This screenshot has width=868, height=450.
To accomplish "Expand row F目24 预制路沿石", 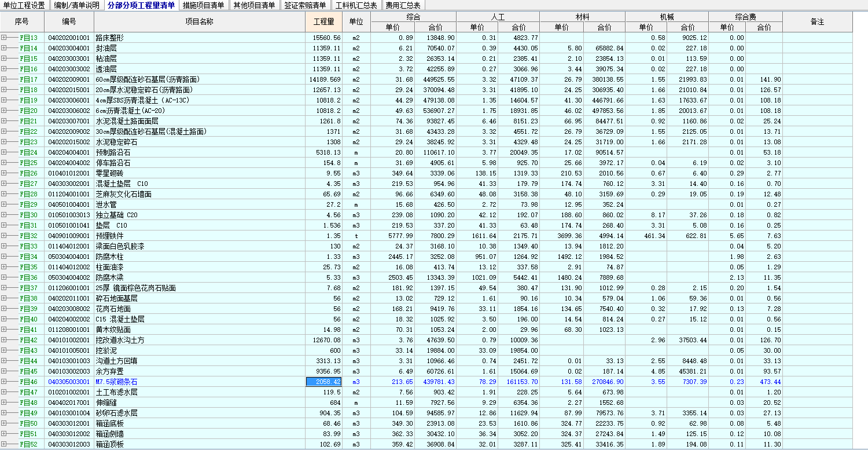I will pyautogui.click(x=3, y=152).
